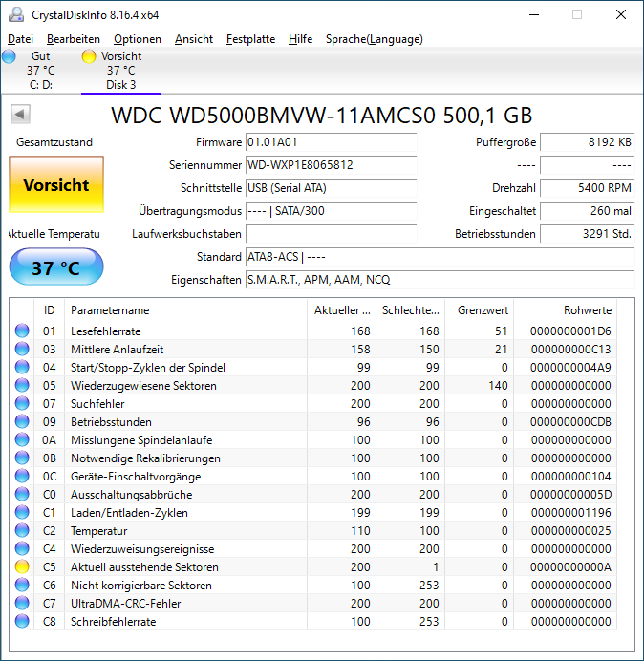Image resolution: width=644 pixels, height=661 pixels.
Task: Click status icon for C2 Temperatur
Action: [x=22, y=530]
